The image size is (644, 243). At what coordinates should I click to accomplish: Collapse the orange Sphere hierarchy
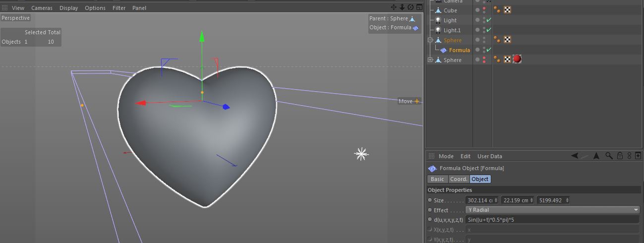tap(430, 40)
